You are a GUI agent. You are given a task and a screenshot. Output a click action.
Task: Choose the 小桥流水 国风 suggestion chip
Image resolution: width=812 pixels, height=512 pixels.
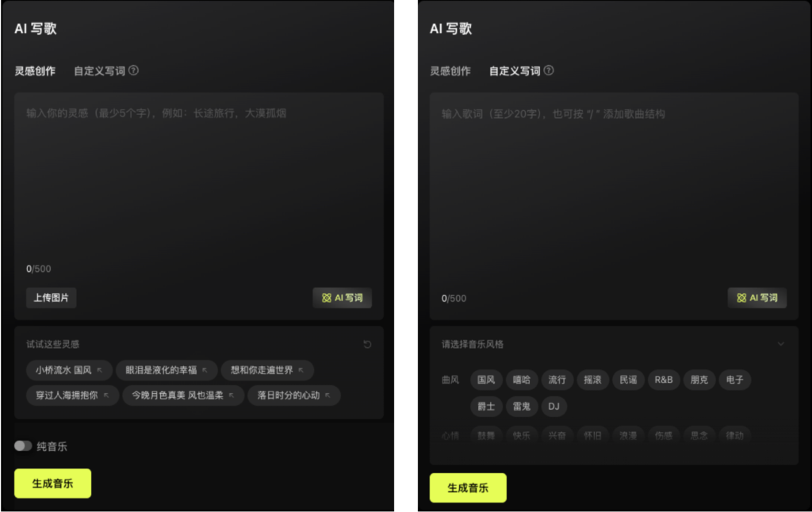point(69,370)
